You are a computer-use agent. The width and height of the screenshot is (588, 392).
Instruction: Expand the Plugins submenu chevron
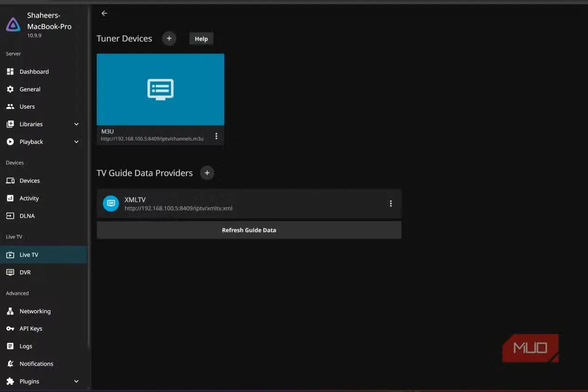click(x=77, y=381)
